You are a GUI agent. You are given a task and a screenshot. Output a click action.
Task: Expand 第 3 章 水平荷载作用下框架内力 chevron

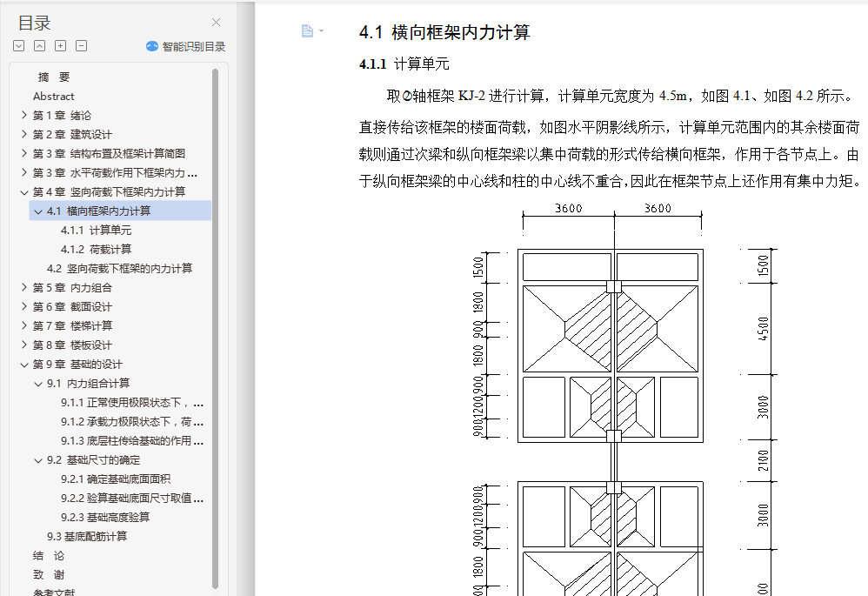pyautogui.click(x=23, y=173)
